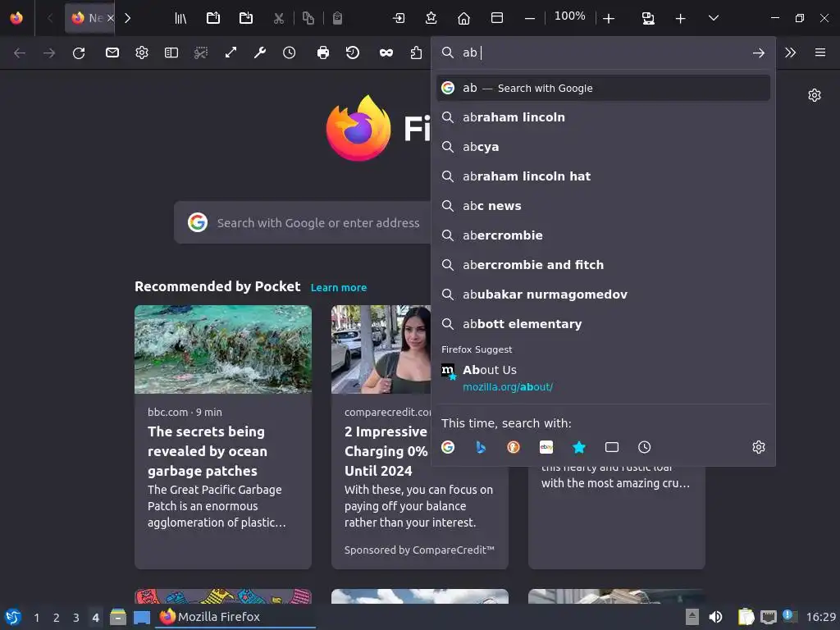840x630 pixels.
Task: Click the restore session (counter-clockwise clock) icon
Action: coord(353,52)
